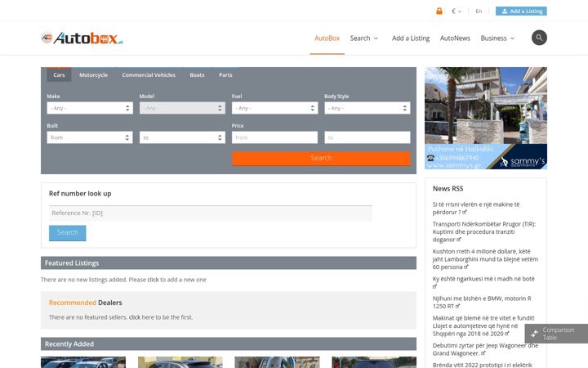
Task: Go to the AutoBox nav item
Action: [x=327, y=38]
